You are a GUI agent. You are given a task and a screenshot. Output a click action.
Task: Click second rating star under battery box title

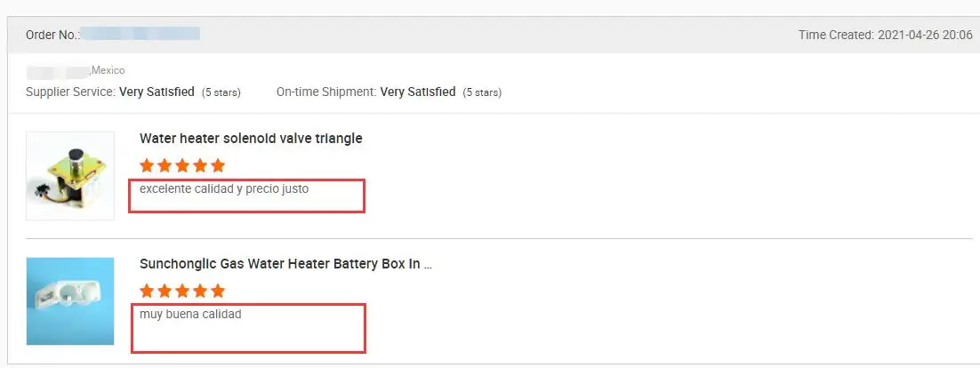165,291
